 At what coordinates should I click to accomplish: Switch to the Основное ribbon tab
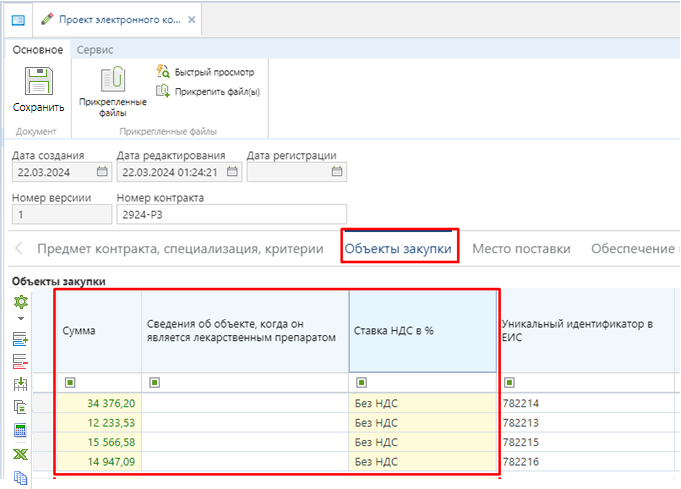[x=38, y=50]
